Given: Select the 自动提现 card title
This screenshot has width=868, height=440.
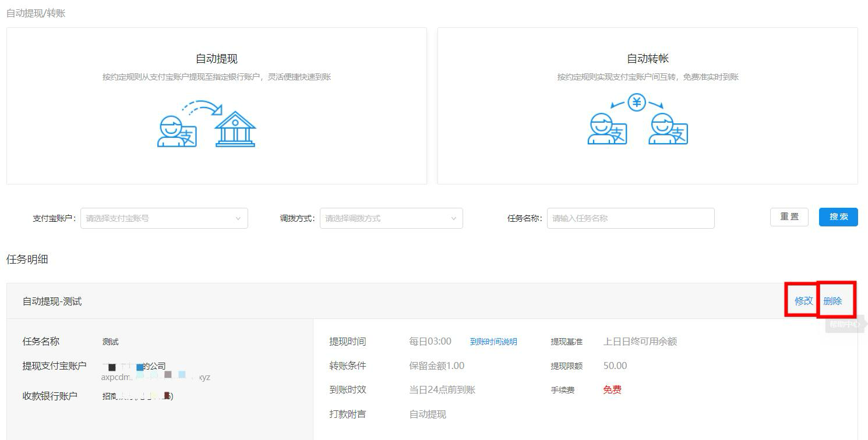Looking at the screenshot, I should (x=217, y=59).
